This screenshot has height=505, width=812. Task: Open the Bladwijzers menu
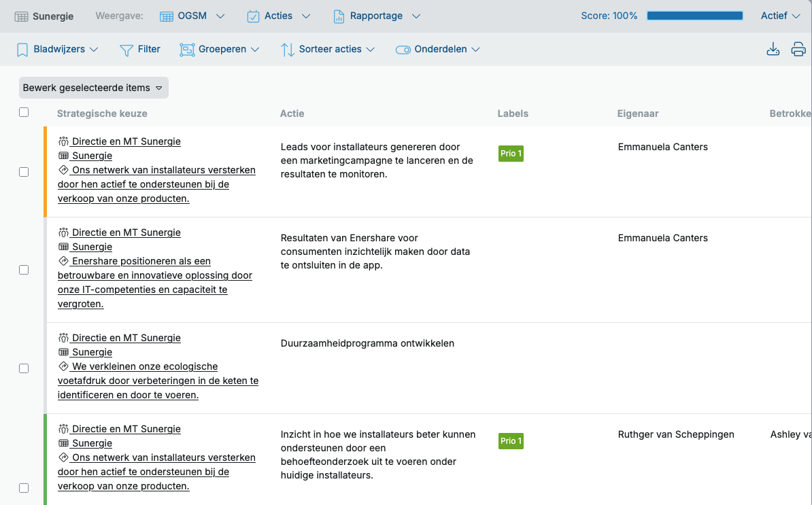58,49
